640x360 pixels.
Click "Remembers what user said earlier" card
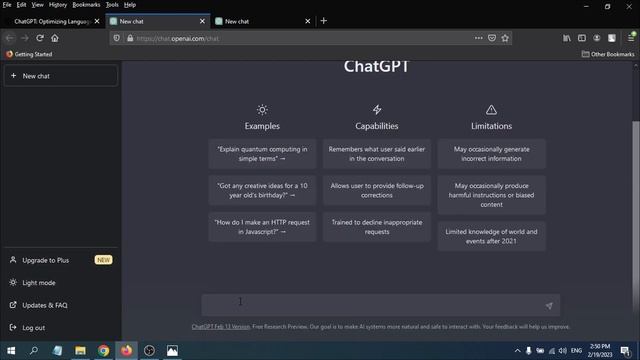[377, 154]
